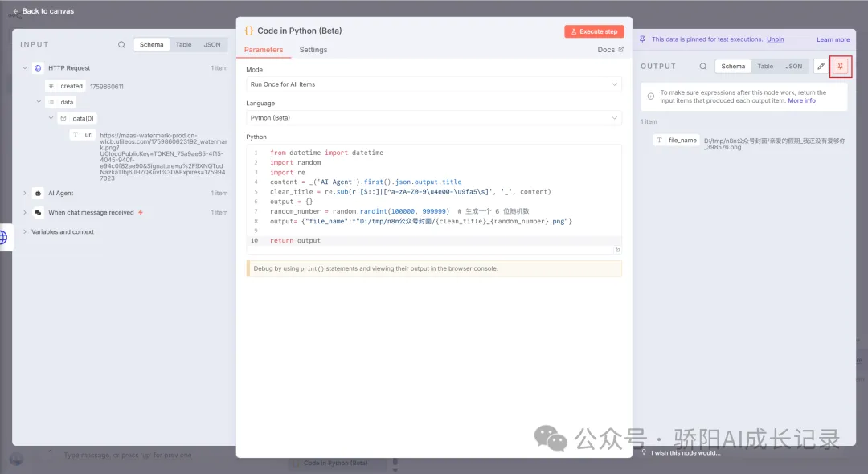Click the lightning trigger indicator icon
The height and width of the screenshot is (474, 868).
[141, 212]
